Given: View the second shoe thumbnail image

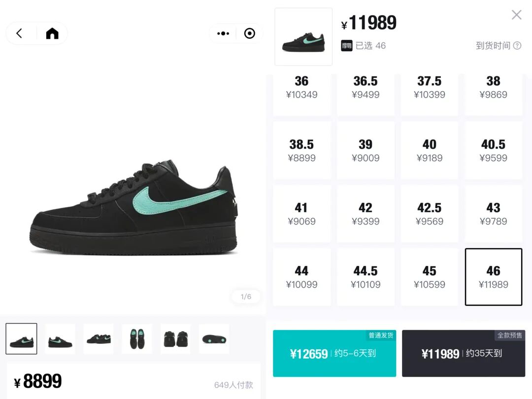Looking at the screenshot, I should [x=60, y=339].
